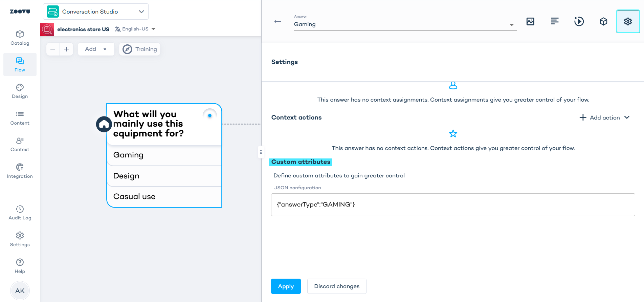Click the Apply button
Image resolution: width=644 pixels, height=302 pixels.
pos(286,286)
